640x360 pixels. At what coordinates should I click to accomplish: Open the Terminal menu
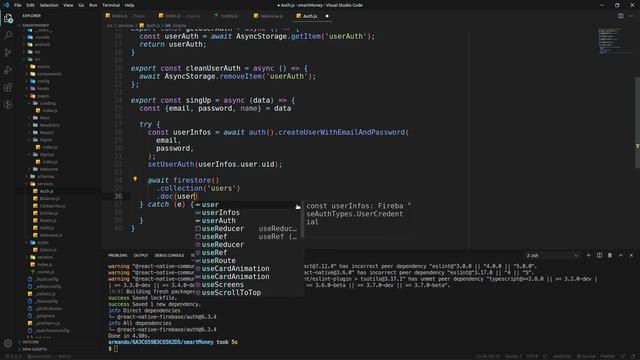click(111, 5)
